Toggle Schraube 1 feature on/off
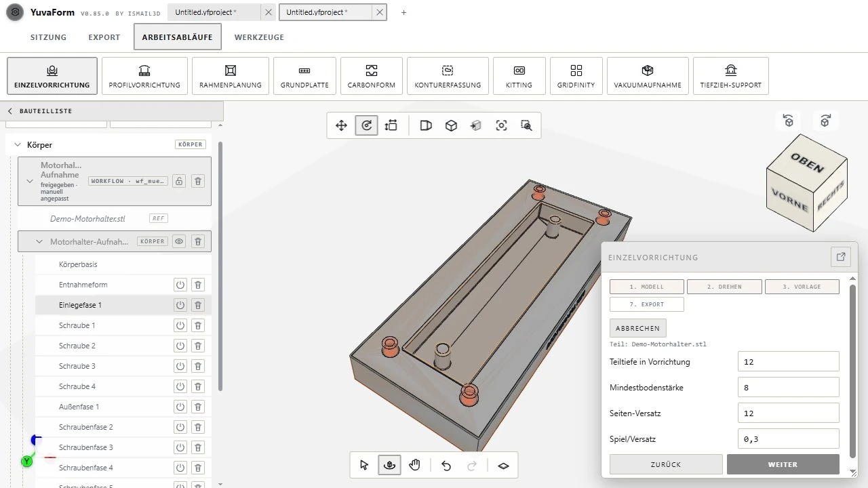Viewport: 868px width, 488px height. 180,325
